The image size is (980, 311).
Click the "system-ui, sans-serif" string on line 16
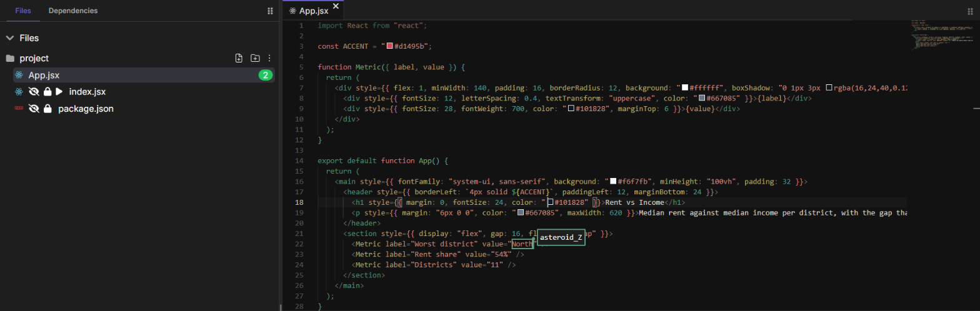[x=496, y=182]
